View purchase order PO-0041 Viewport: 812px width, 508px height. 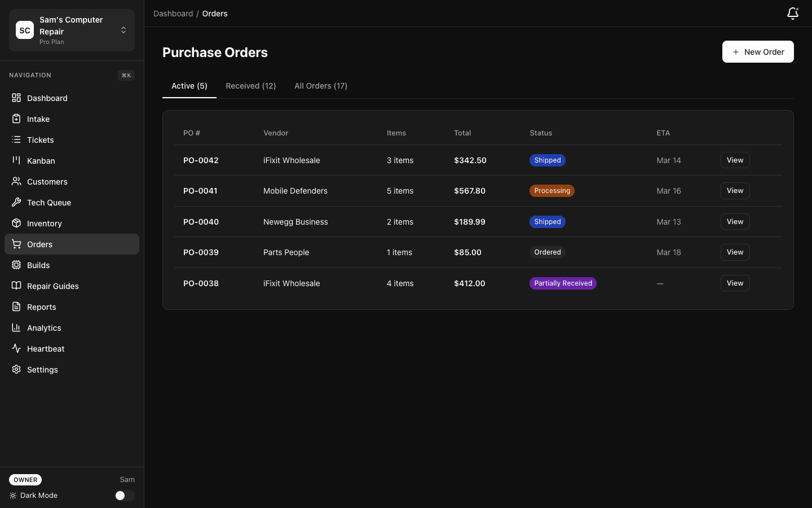pyautogui.click(x=735, y=191)
